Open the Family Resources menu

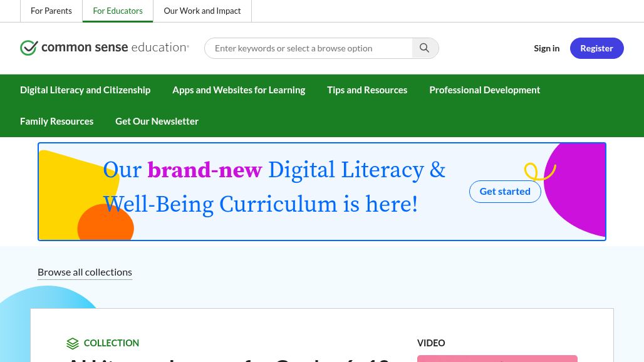(x=56, y=121)
